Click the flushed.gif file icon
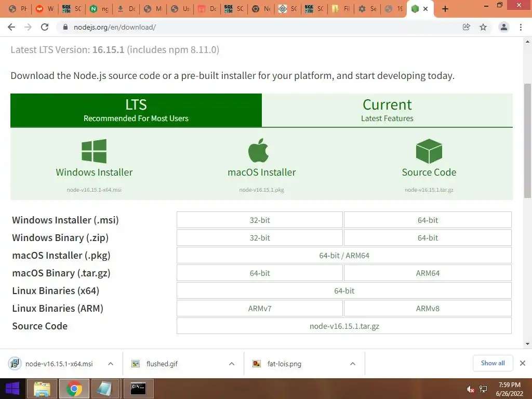532x399 pixels. (x=136, y=364)
